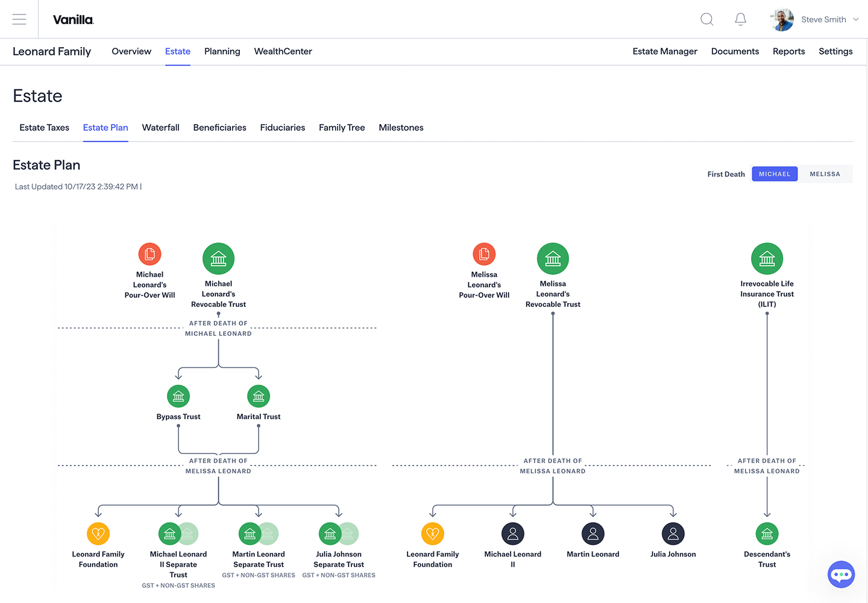The height and width of the screenshot is (603, 868).
Task: Open Estate Manager
Action: point(665,51)
